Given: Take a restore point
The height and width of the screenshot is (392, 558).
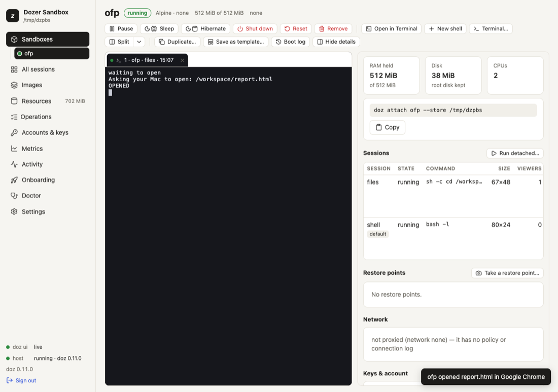Looking at the screenshot, I should pyautogui.click(x=507, y=273).
